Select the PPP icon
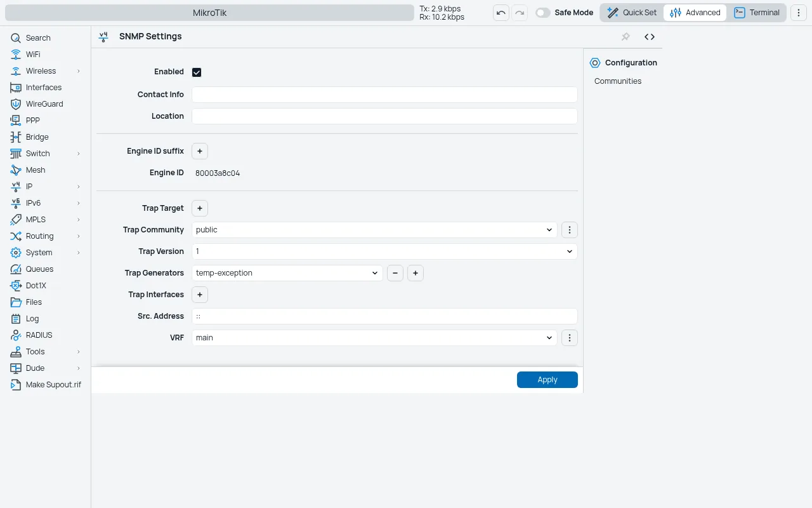This screenshot has height=508, width=812. point(16,121)
